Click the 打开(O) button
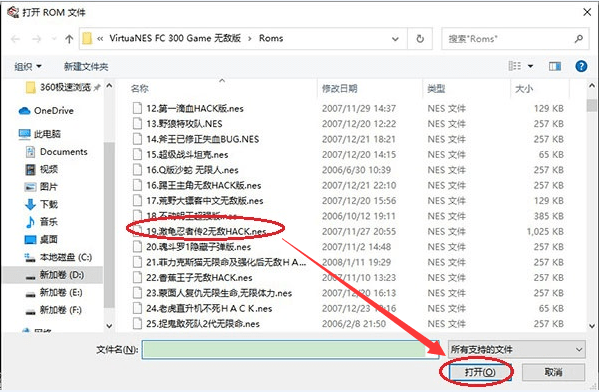The image size is (599, 392). point(479,372)
